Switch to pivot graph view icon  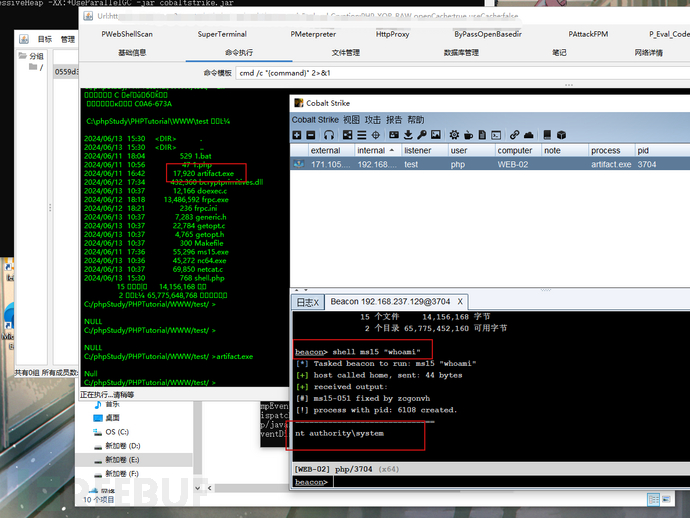[349, 135]
